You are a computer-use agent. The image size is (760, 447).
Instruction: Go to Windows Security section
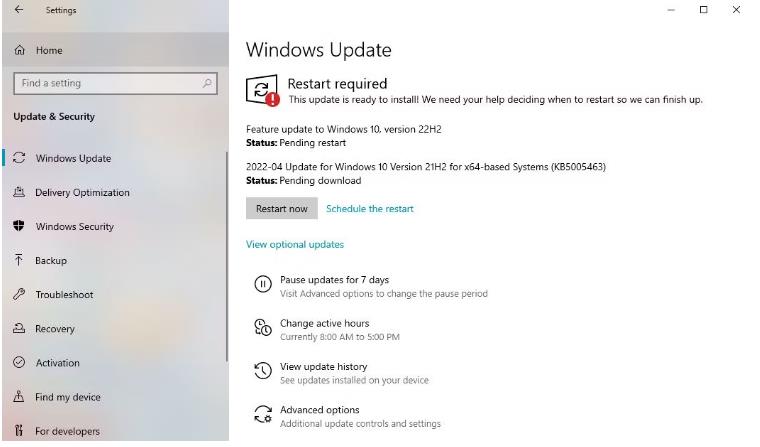click(x=115, y=226)
